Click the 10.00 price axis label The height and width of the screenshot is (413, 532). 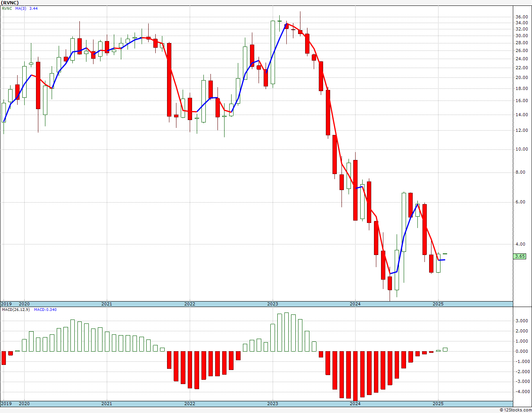[521, 149]
